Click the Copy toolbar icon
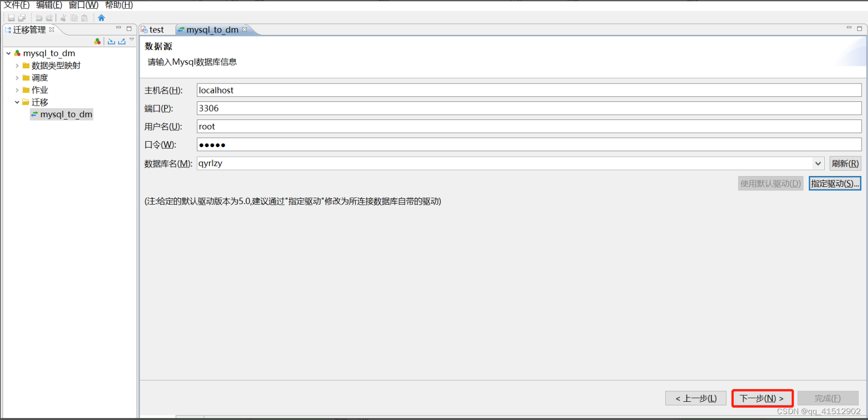Screen dimensions: 868x420 (74, 18)
